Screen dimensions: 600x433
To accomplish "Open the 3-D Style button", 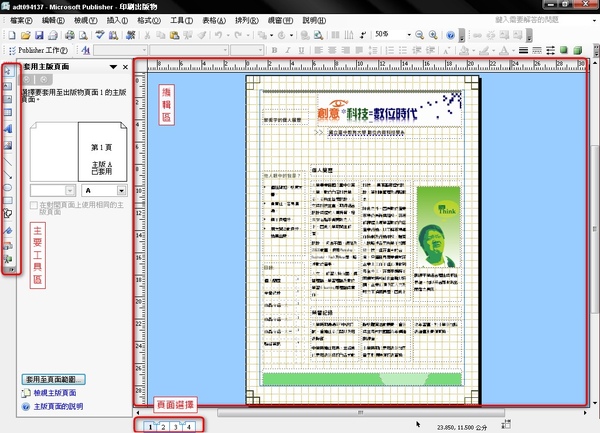I will point(577,50).
